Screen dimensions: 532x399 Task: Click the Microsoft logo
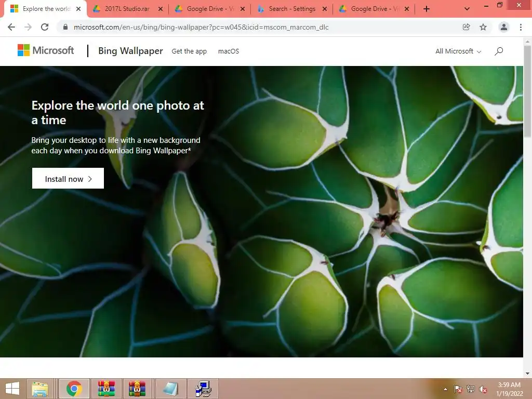click(46, 50)
